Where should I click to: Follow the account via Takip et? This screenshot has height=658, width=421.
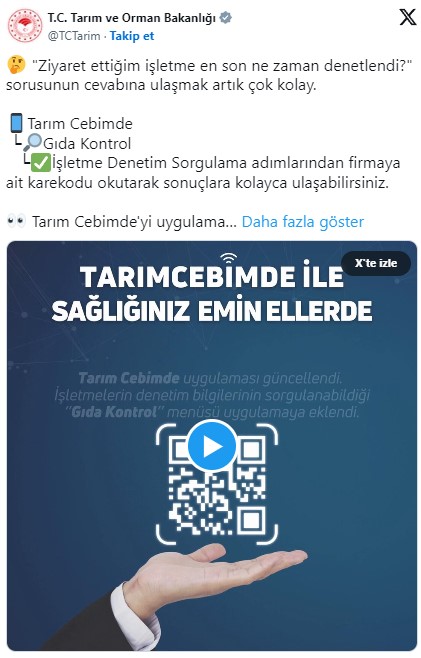click(132, 36)
